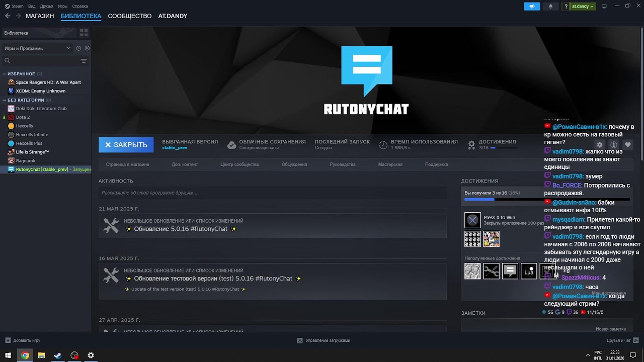The image size is (644, 362).
Task: Open the Вид menu
Action: tap(32, 6)
